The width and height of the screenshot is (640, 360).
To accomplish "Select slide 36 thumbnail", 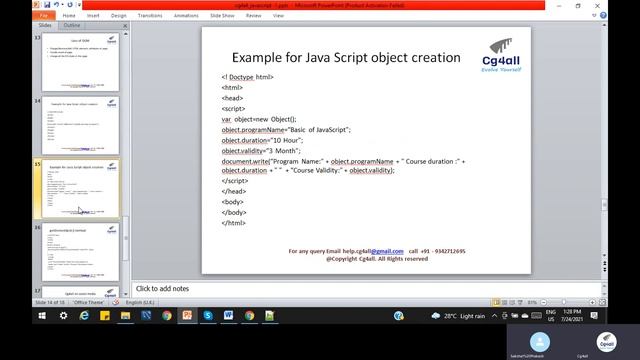I will pyautogui.click(x=80, y=252).
